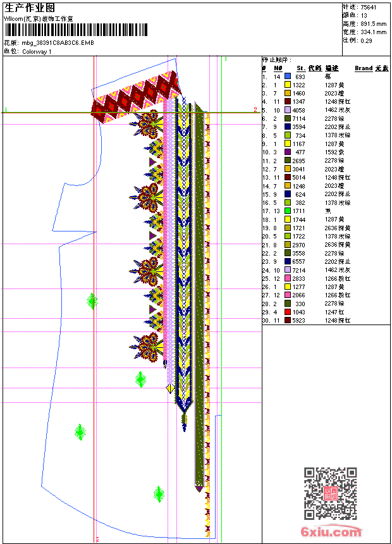Click the Colorway 1 label

click(x=37, y=51)
